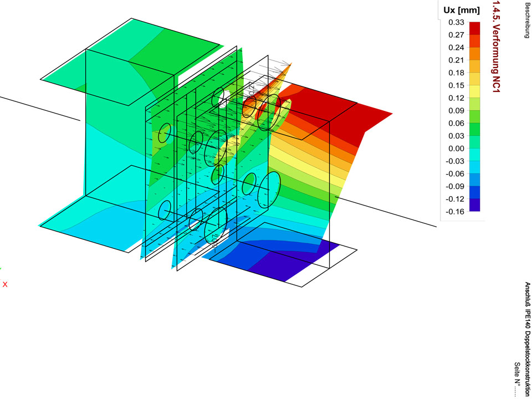Select the cyan legend swatch below -0.03

pos(474,167)
